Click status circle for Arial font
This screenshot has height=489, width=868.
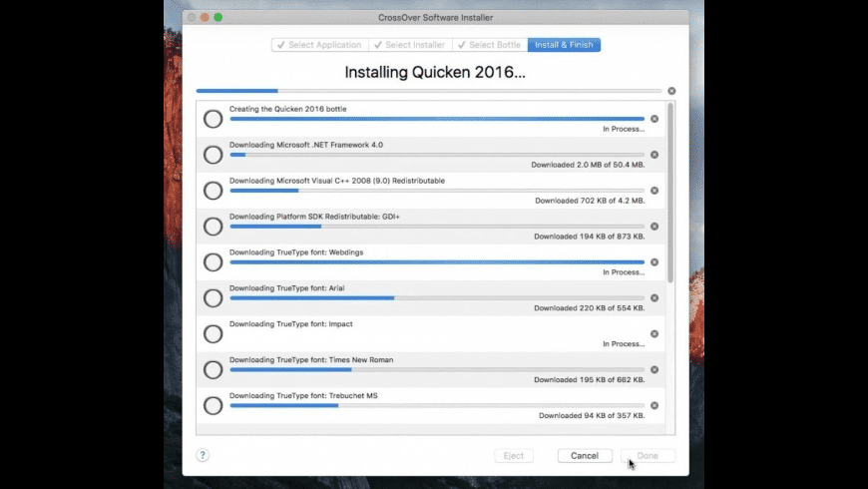213,298
